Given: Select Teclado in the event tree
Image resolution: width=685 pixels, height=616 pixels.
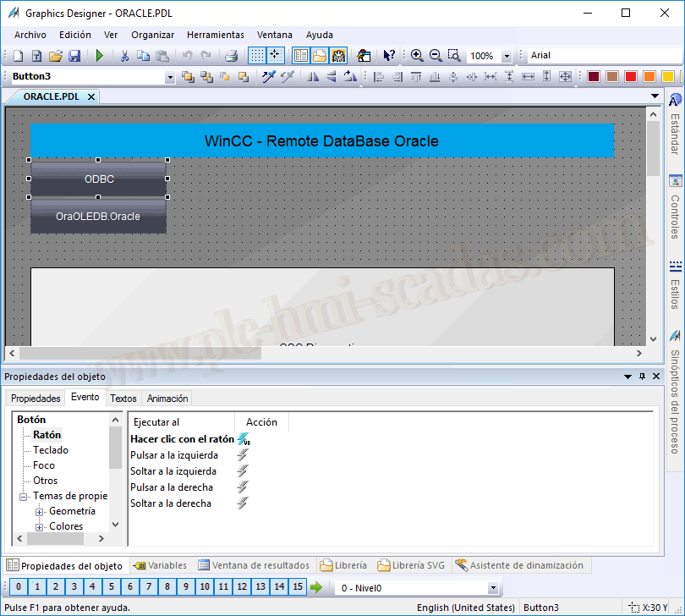Looking at the screenshot, I should tap(51, 450).
